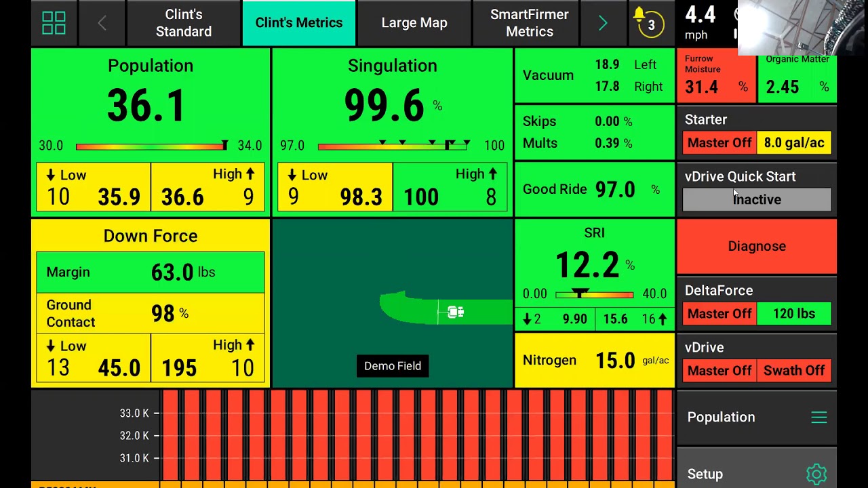Tap the vDrive Quick Start Inactive button
Image resolution: width=868 pixels, height=488 pixels.
757,200
